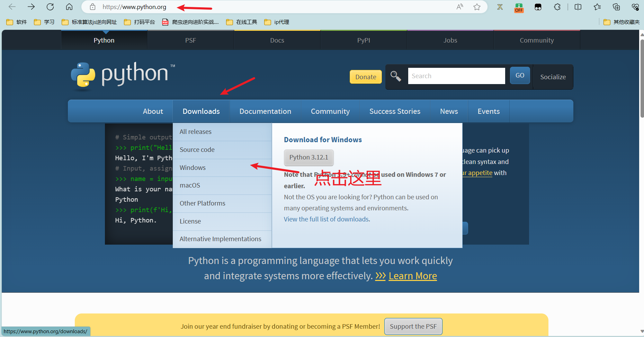Open the extension icon with OFF badge

pyautogui.click(x=519, y=8)
